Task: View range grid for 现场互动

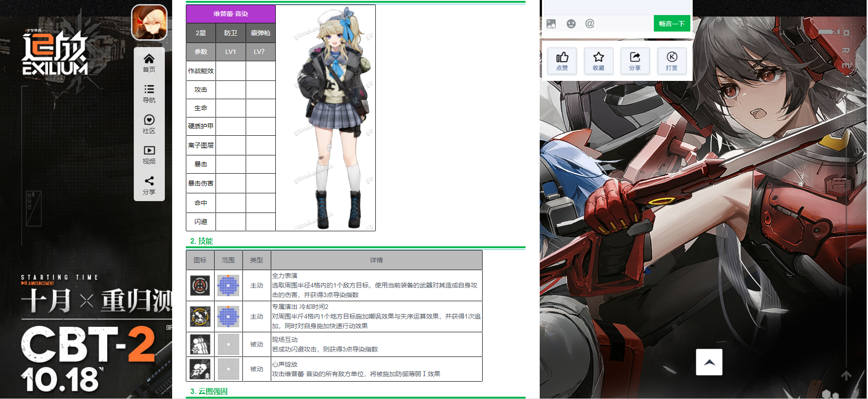Action: (x=228, y=345)
